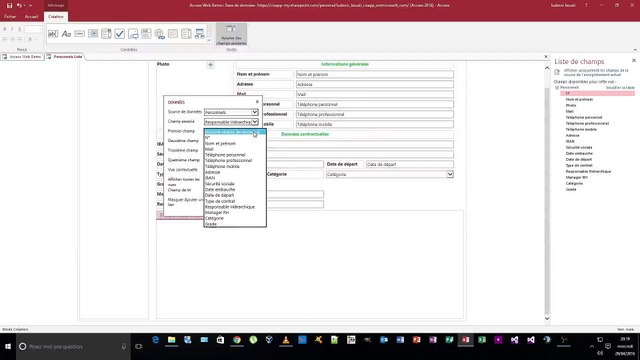
Task: Click the Nom et prénom text field
Action: tap(375, 74)
